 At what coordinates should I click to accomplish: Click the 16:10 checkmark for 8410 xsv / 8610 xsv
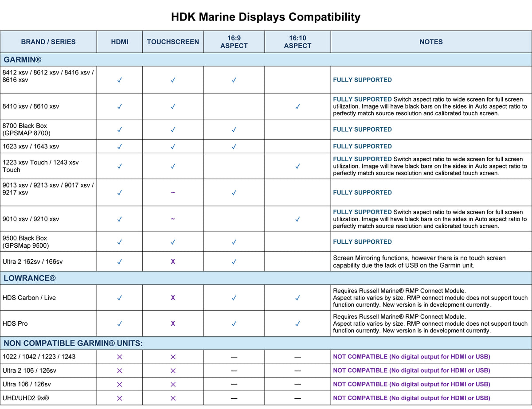click(297, 106)
